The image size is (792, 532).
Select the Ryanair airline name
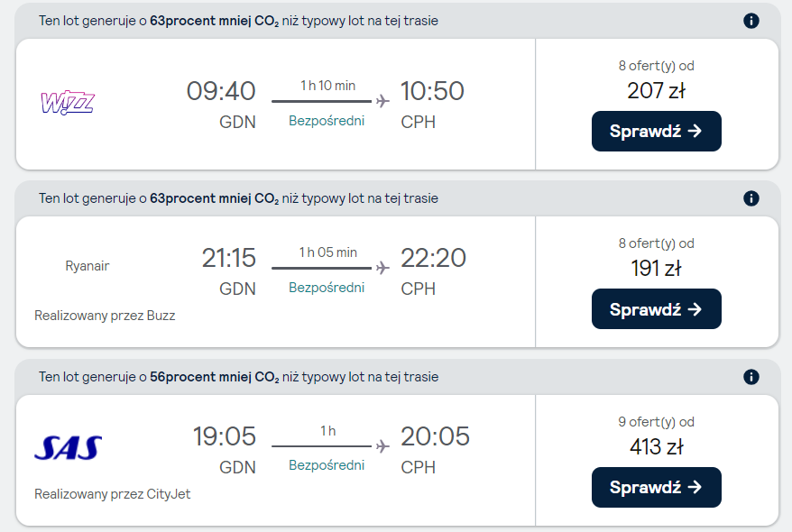tap(87, 266)
